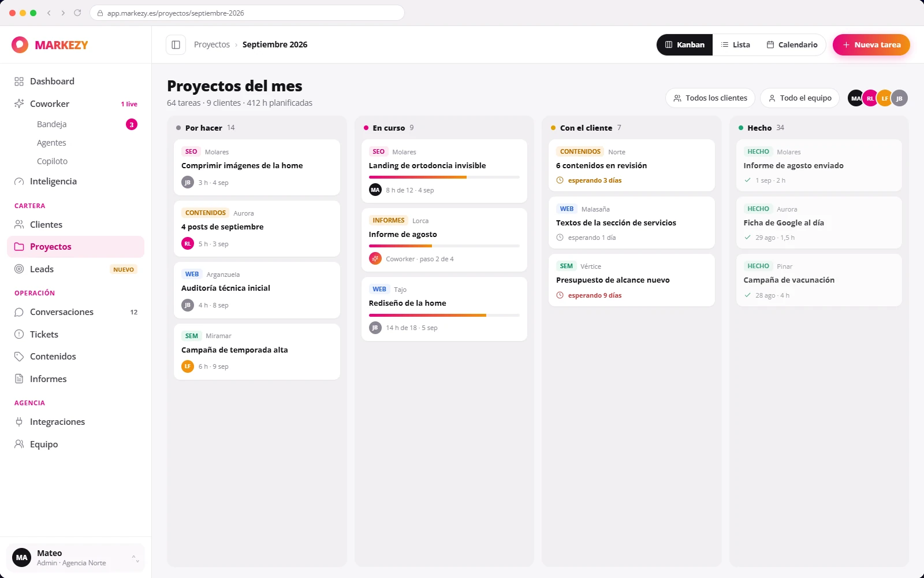Switch to Lista view
This screenshot has height=578, width=924.
click(x=736, y=45)
